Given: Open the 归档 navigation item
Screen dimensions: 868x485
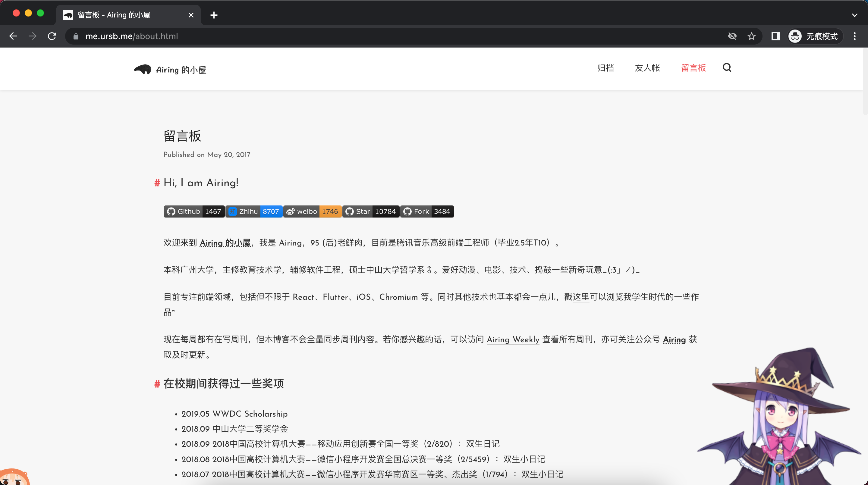Looking at the screenshot, I should click(605, 68).
